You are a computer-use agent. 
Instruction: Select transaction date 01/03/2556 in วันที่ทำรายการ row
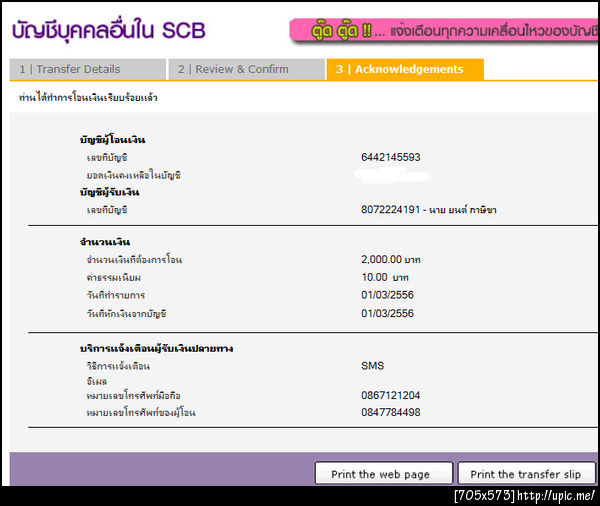[387, 295]
